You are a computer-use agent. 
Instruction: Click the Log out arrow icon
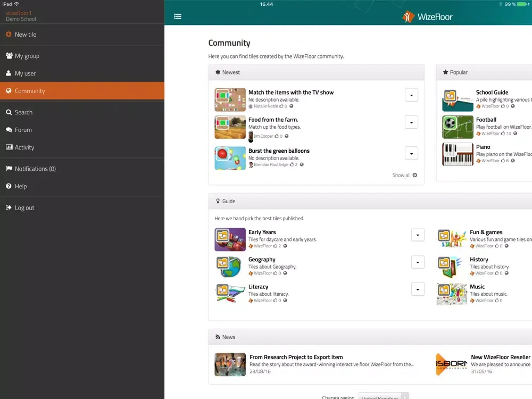(x=9, y=207)
